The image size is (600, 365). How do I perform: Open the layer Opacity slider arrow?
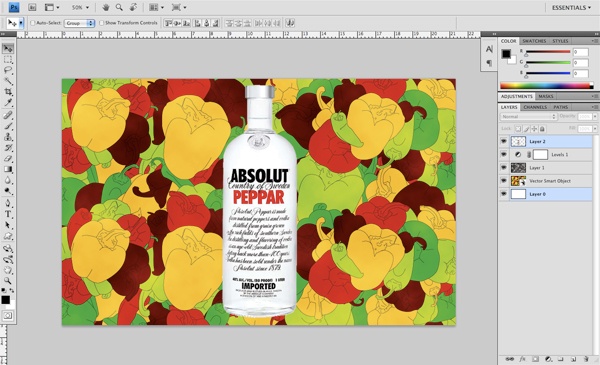pyautogui.click(x=595, y=116)
